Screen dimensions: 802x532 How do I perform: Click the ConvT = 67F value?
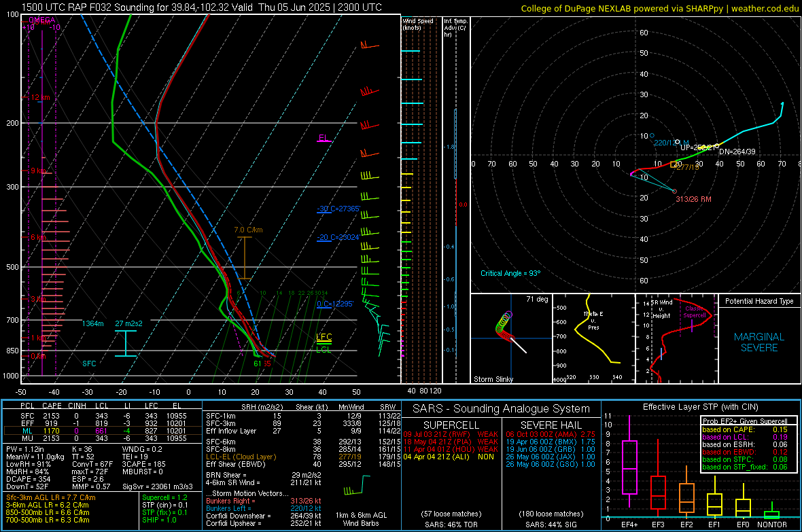click(x=92, y=464)
